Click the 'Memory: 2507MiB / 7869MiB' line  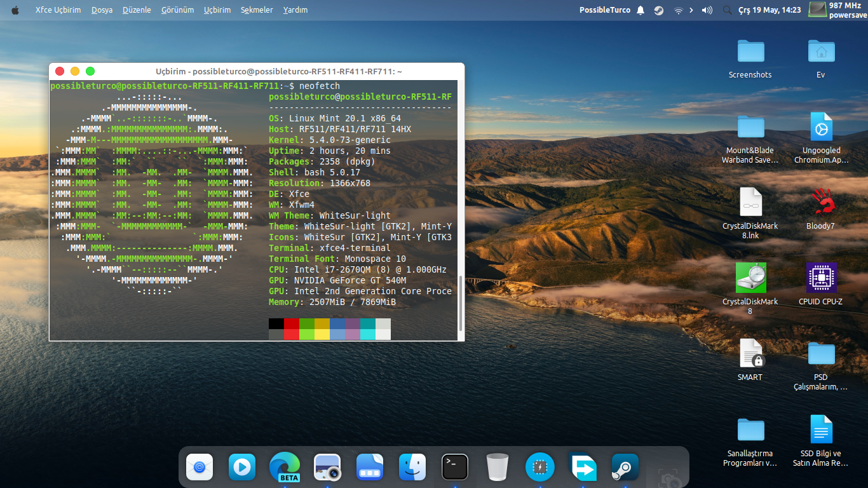click(332, 302)
